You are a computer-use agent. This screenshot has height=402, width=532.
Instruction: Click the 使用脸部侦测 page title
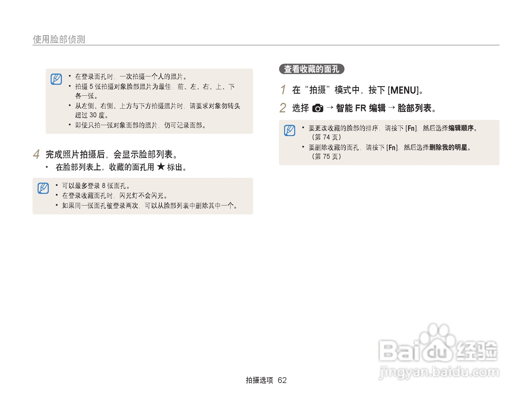pos(60,38)
